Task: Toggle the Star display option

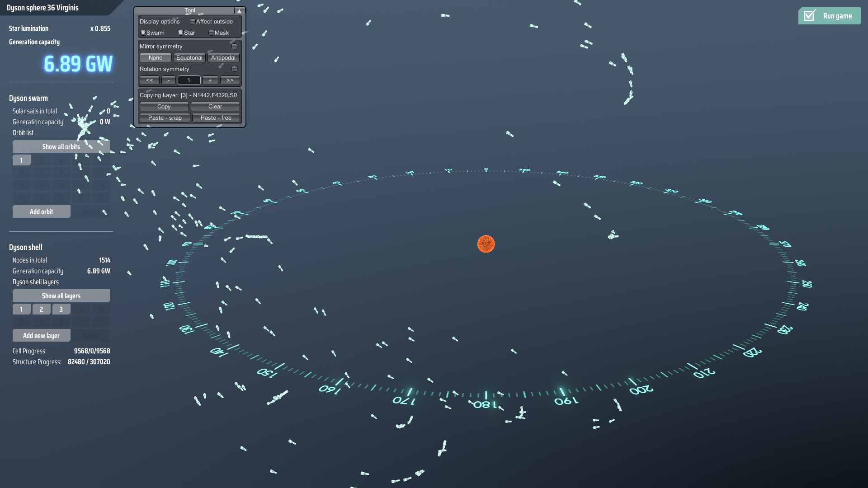Action: (x=180, y=33)
